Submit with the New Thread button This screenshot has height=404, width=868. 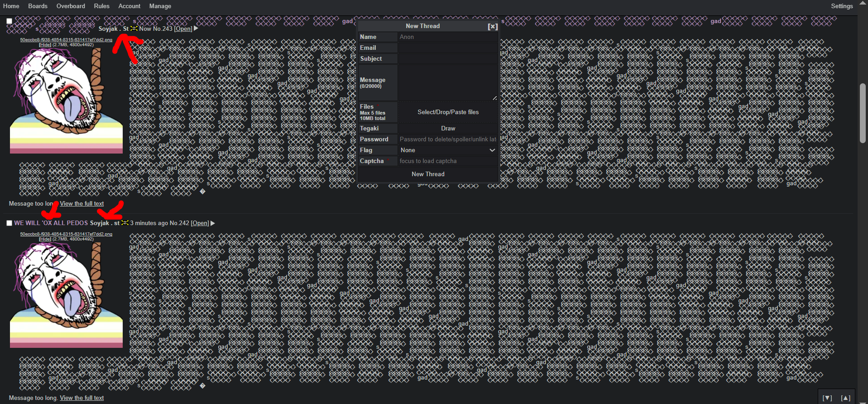[x=428, y=174]
